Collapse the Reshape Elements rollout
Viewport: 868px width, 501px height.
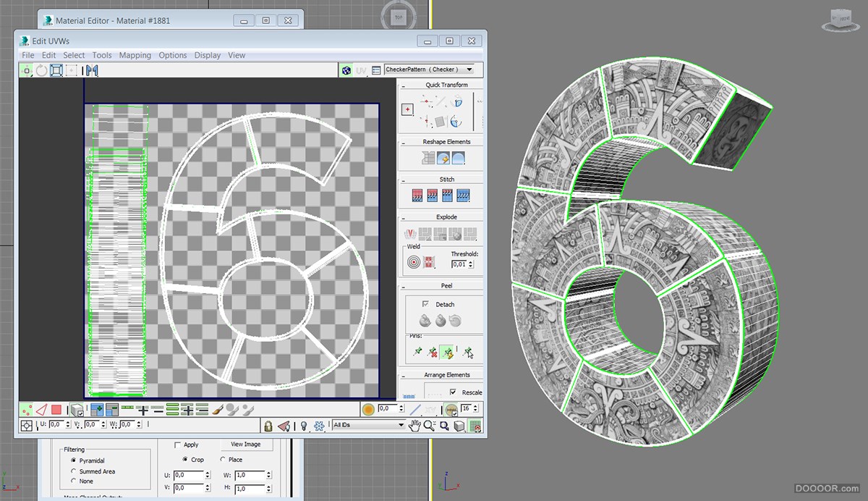[x=403, y=142]
